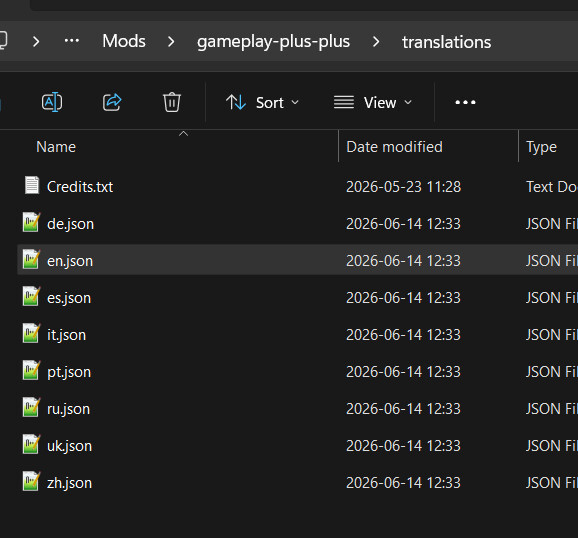
Task: Expand chevron after Mods breadcrumb
Action: tap(171, 41)
